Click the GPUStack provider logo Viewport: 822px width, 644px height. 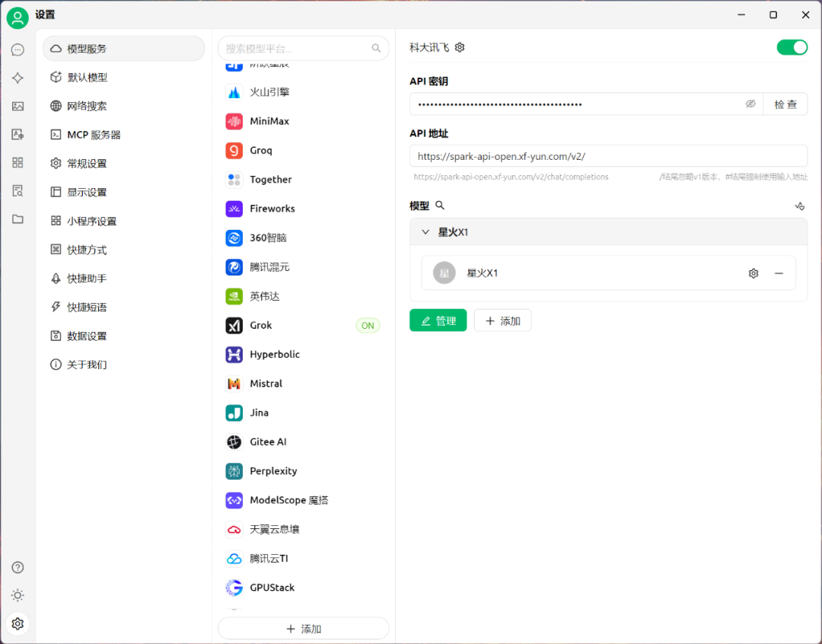234,588
